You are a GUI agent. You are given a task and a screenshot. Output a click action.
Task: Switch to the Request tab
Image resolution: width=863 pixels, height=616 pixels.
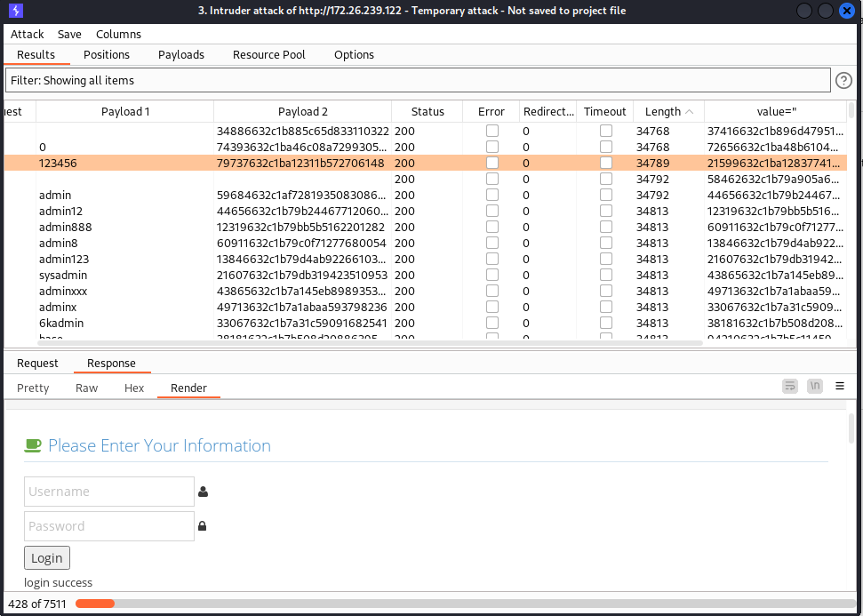37,364
